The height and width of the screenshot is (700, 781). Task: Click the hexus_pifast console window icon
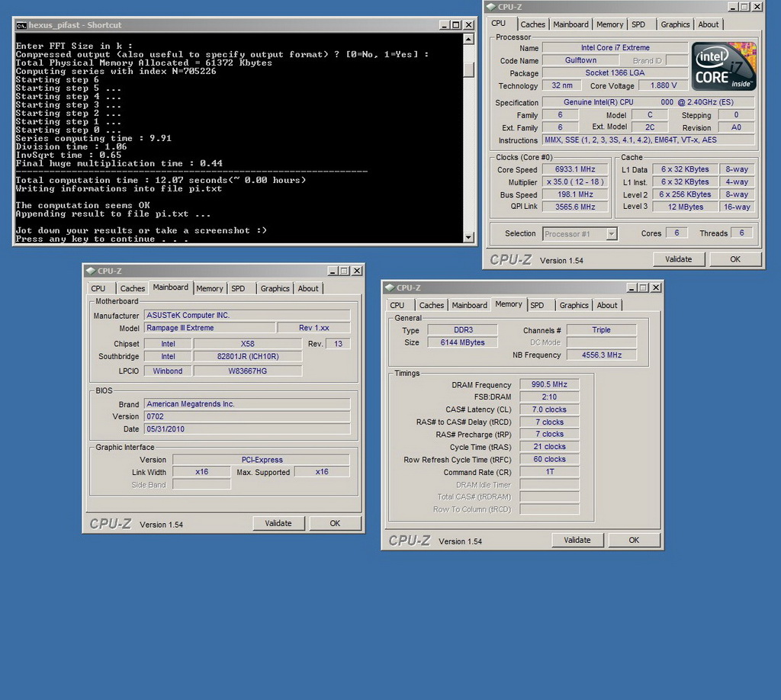click(x=21, y=25)
